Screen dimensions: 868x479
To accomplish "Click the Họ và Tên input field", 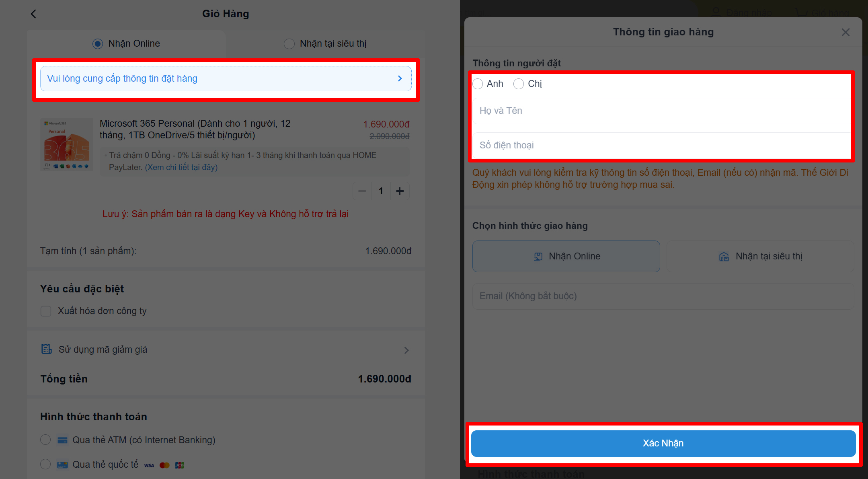I will pyautogui.click(x=662, y=111).
